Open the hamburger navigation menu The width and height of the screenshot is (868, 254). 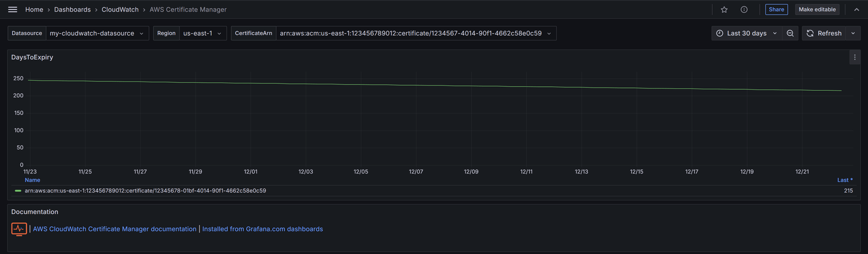tap(13, 9)
